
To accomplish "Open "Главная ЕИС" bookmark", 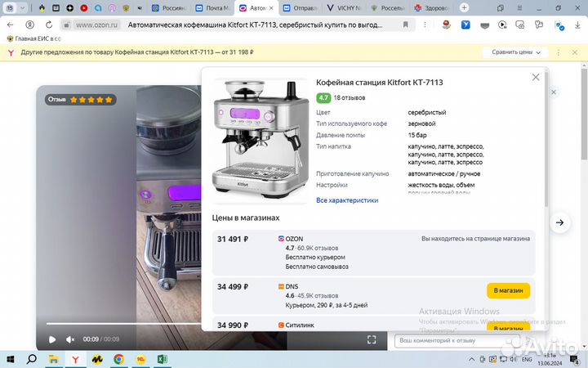I will (34, 38).
